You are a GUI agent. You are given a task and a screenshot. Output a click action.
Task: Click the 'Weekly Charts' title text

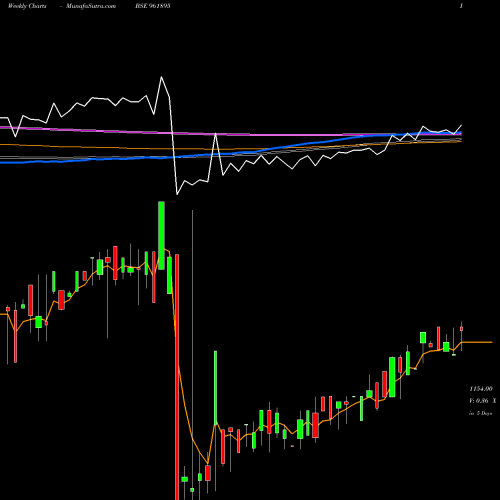tap(27, 6)
